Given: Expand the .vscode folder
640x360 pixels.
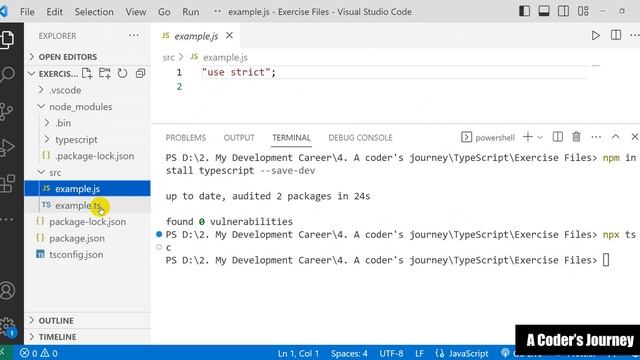Looking at the screenshot, I should click(x=87, y=90).
